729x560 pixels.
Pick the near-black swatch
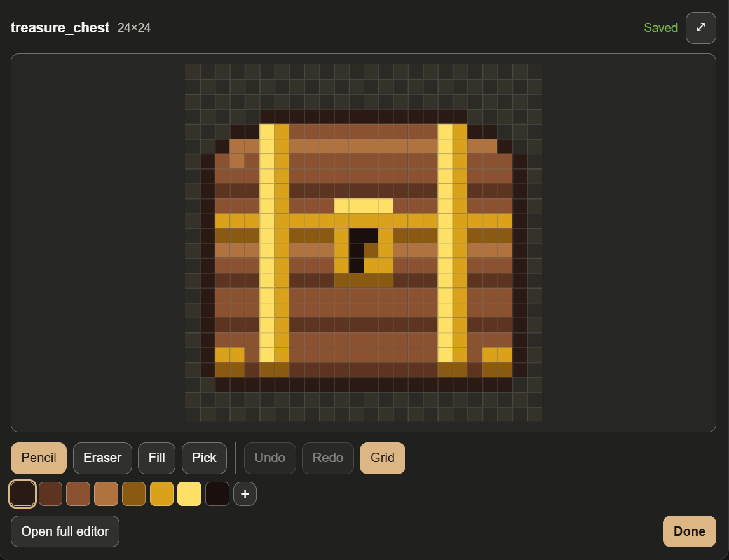point(217,494)
